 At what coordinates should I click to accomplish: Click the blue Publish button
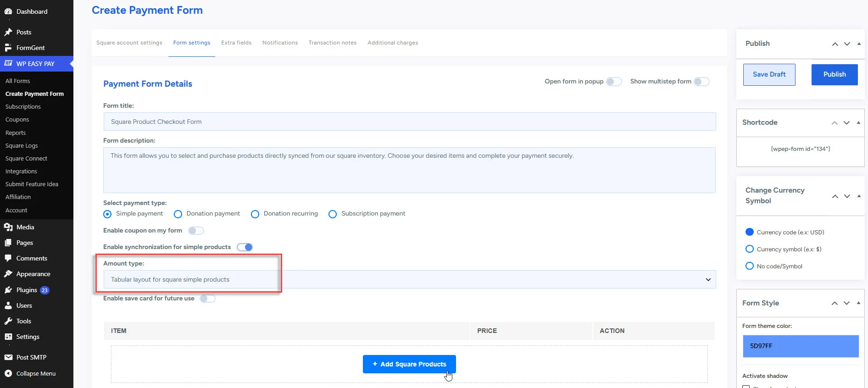click(x=835, y=74)
